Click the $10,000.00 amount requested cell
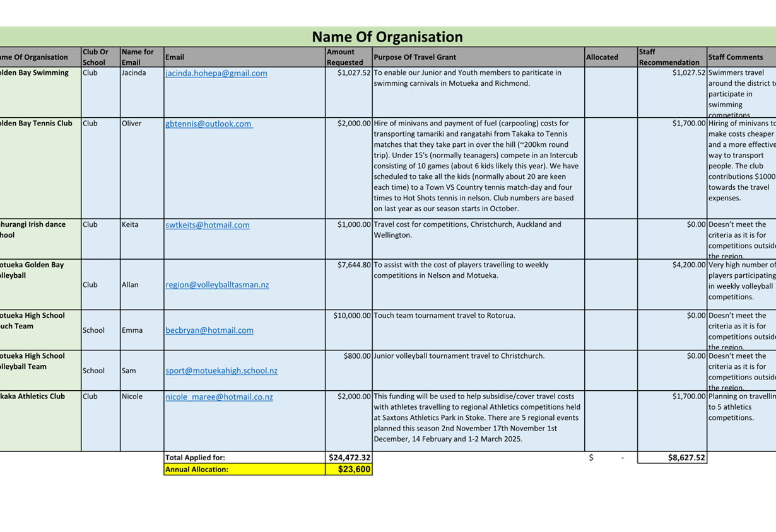Image resolution: width=776 pixels, height=532 pixels. pyautogui.click(x=348, y=330)
